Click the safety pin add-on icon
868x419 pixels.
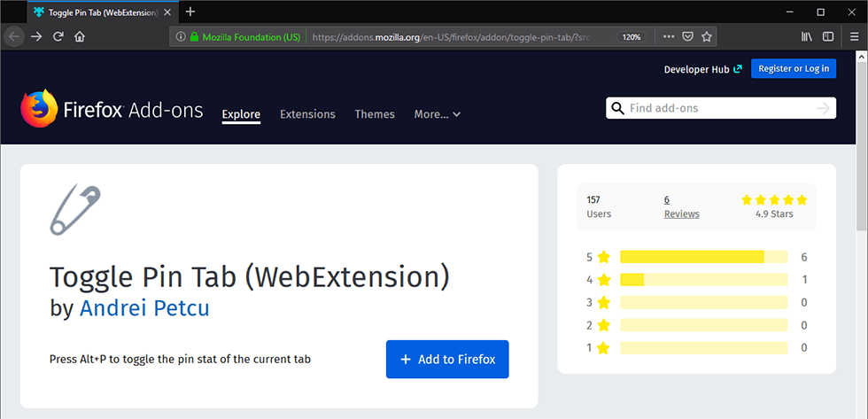[75, 210]
